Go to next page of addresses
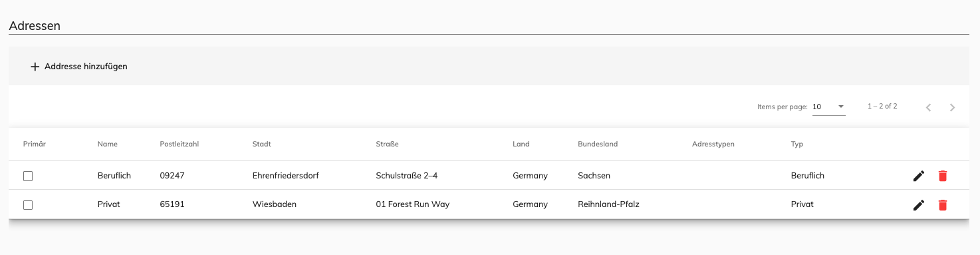Image resolution: width=980 pixels, height=255 pixels. point(952,107)
